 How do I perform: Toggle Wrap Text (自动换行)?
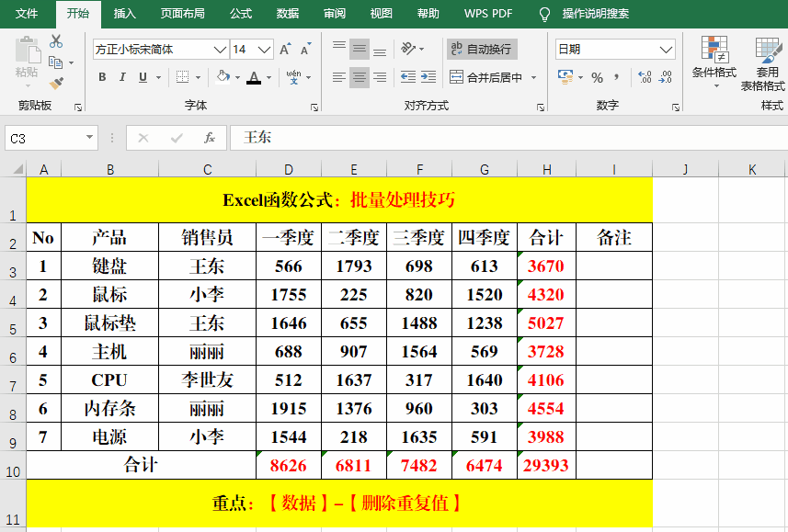coord(482,50)
